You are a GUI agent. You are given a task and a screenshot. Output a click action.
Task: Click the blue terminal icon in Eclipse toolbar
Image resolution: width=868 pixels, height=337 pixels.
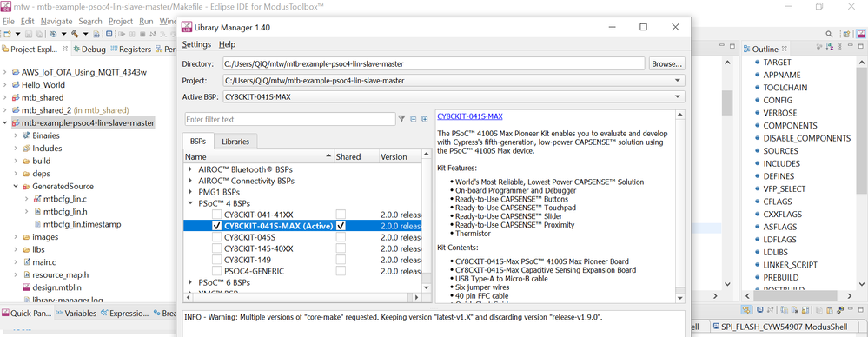click(109, 33)
